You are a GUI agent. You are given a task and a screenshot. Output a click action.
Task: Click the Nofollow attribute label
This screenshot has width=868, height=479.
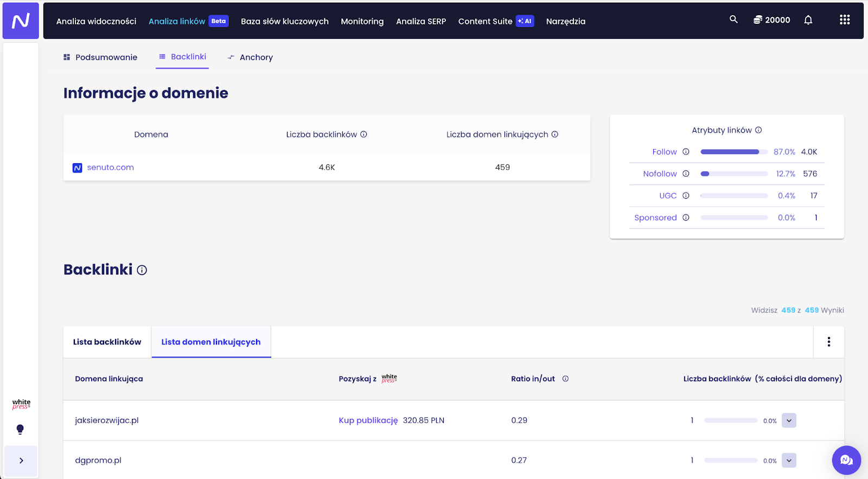(x=660, y=174)
